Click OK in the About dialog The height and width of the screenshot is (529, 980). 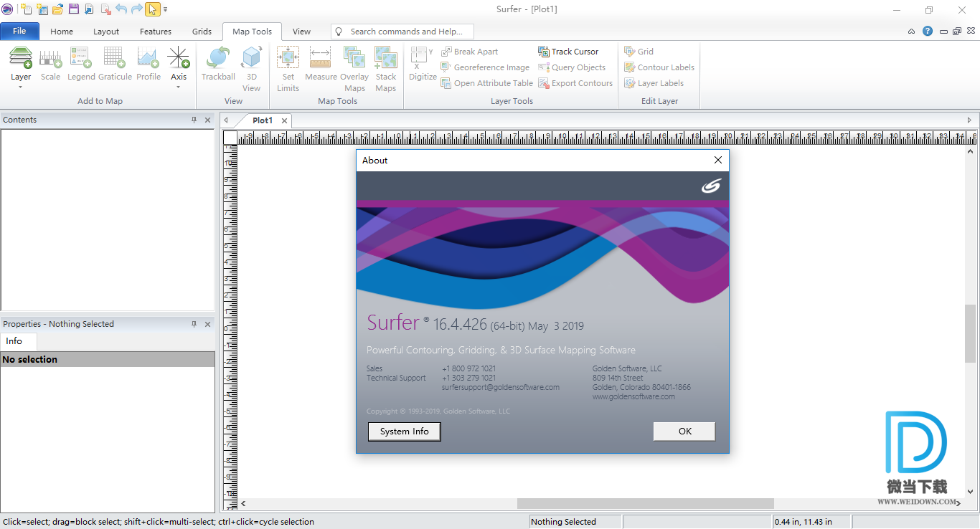click(x=684, y=432)
